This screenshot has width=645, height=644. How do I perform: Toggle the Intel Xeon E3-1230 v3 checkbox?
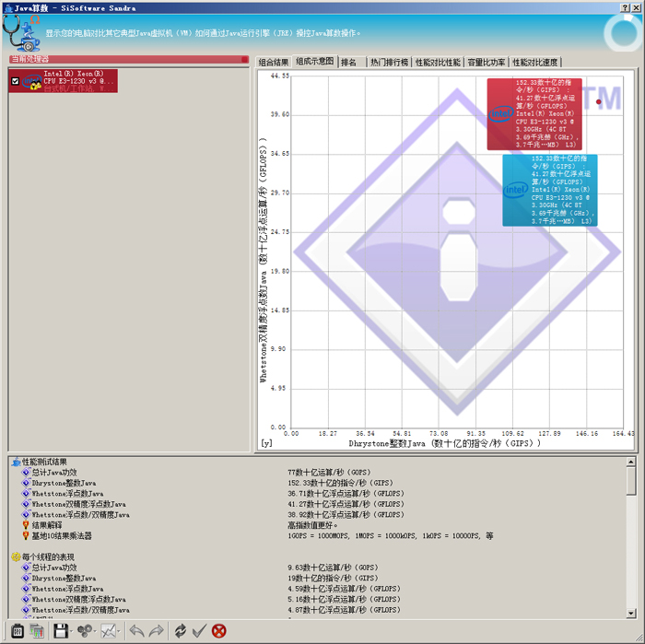[x=16, y=81]
